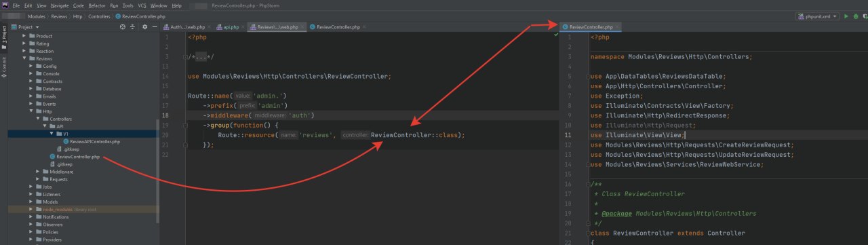Screen dimensions: 868x245
Task: Close the Reviews web.php editor tab
Action: [303, 27]
